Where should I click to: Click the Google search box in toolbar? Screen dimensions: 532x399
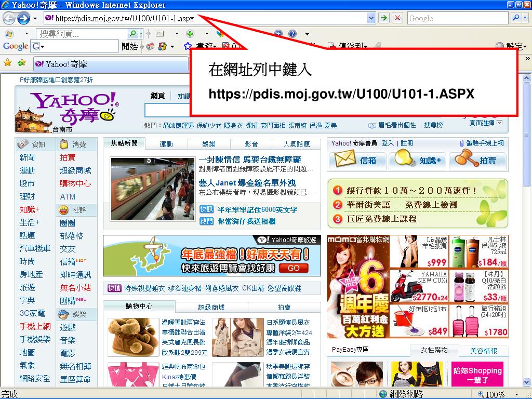point(458,18)
